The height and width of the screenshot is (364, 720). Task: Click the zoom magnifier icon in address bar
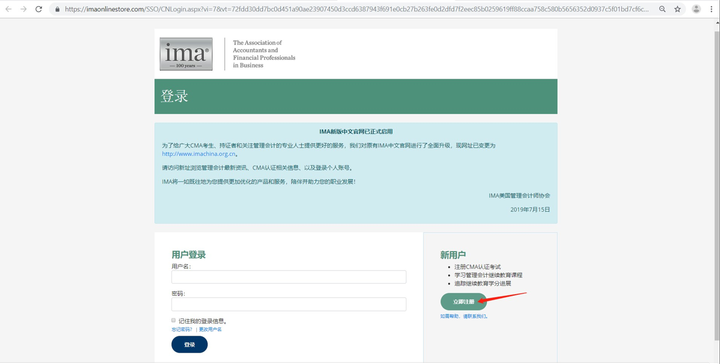(662, 9)
